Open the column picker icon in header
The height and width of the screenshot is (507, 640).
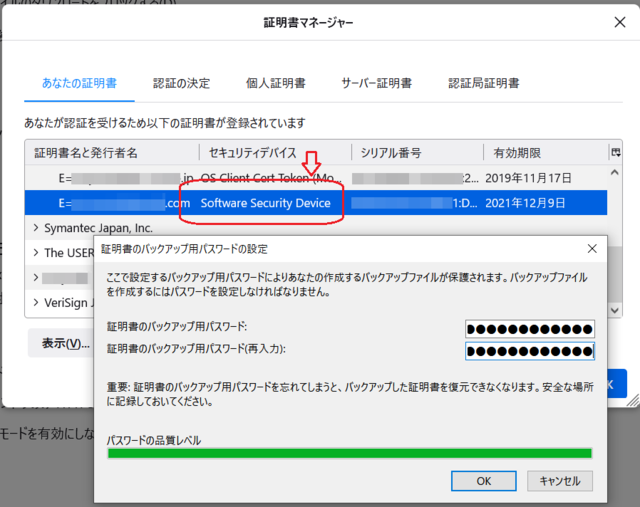tap(616, 153)
